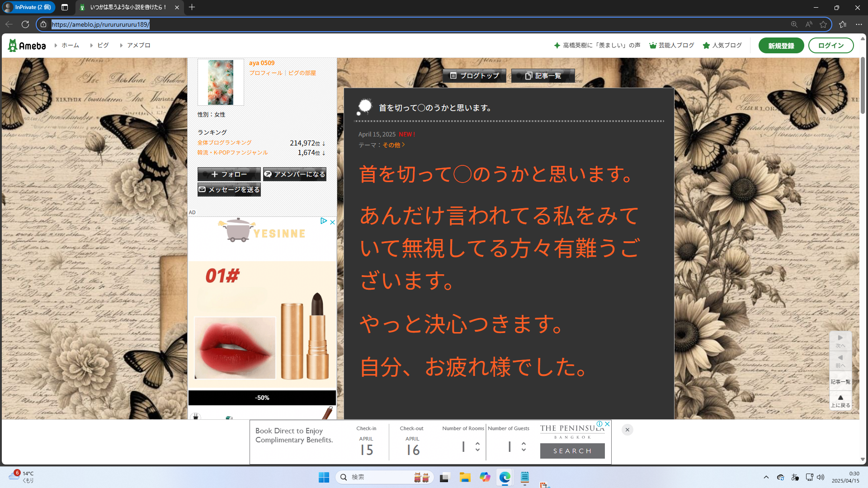Click the browser back arrow
This screenshot has width=868, height=488.
click(9, 24)
